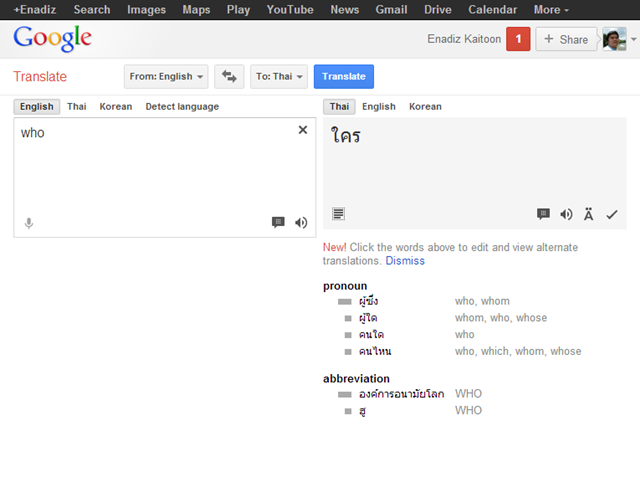The width and height of the screenshot is (640, 480).
Task: Open the To: Thai dropdown
Action: [x=279, y=77]
